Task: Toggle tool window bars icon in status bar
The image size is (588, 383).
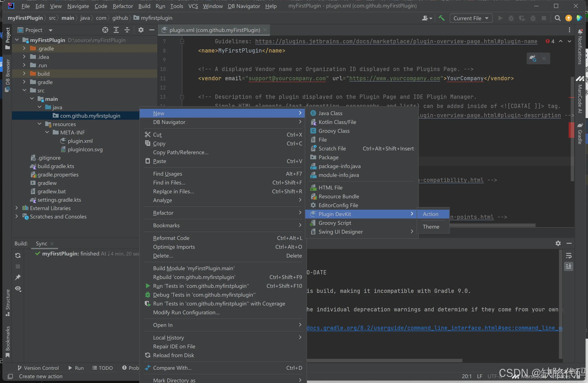Action: 10,376
